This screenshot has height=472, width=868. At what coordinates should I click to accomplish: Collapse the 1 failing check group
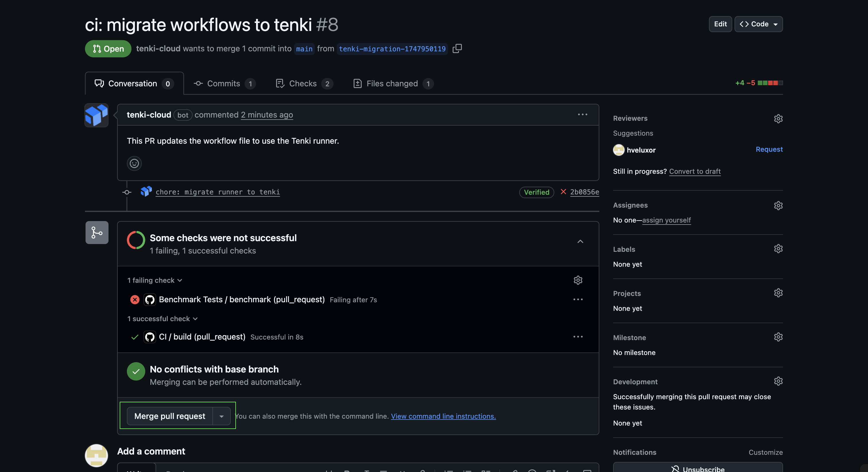point(155,280)
